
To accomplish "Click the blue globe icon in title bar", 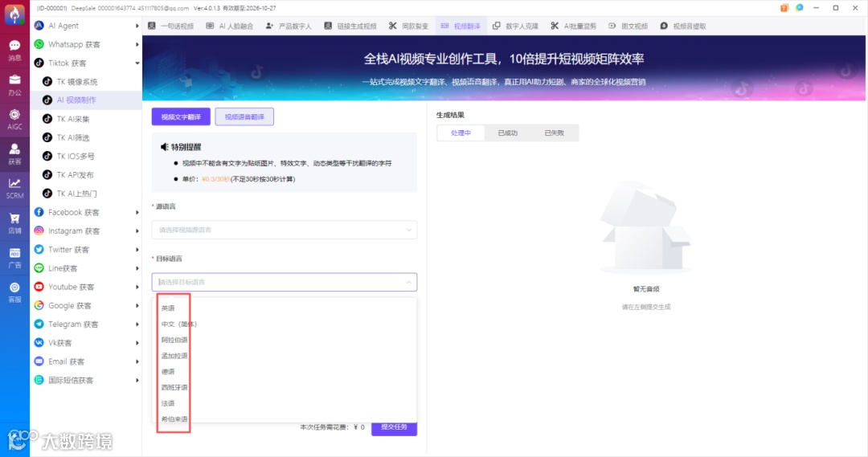I will pyautogui.click(x=800, y=8).
